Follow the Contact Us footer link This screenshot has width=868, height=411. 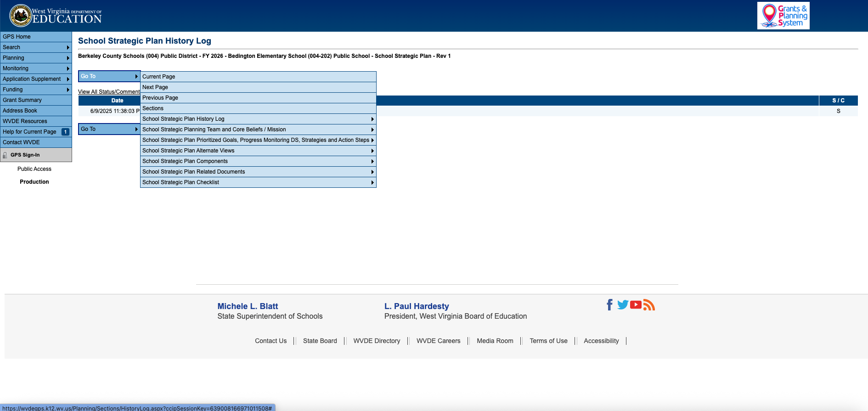click(x=271, y=341)
